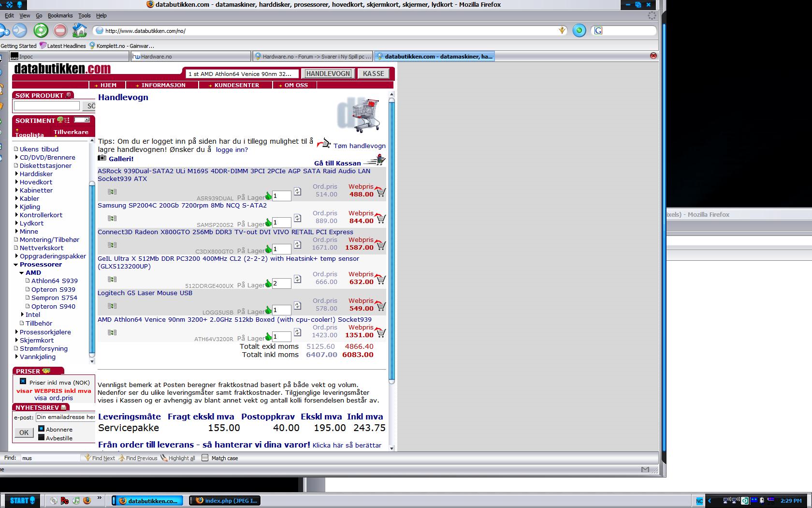Screen dimensions: 812x508
Task: Click the Find Next icon in find bar
Action: click(100, 458)
